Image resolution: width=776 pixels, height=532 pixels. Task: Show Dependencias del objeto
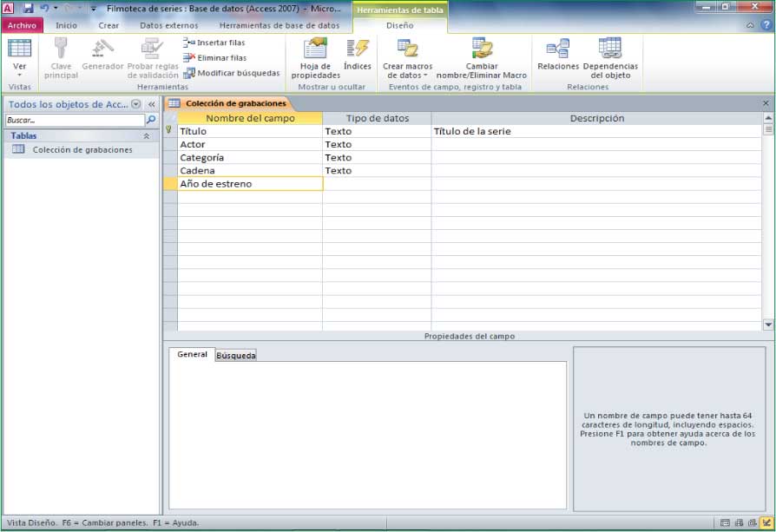click(610, 58)
